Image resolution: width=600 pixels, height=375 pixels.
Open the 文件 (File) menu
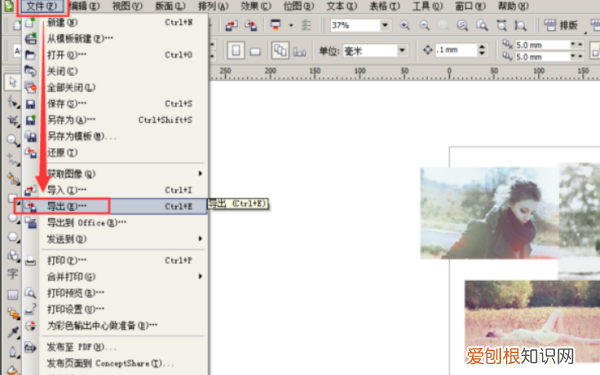[42, 6]
